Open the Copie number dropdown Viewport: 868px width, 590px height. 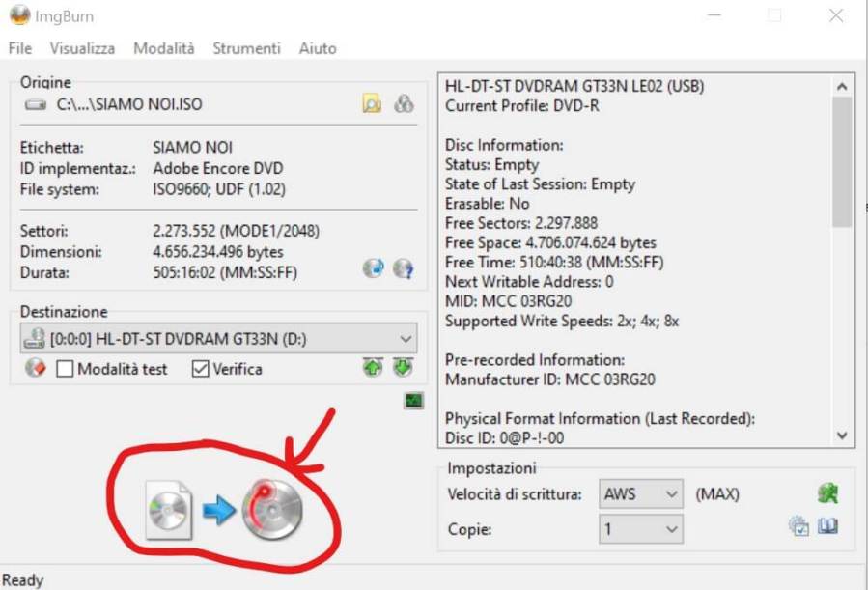pos(671,529)
